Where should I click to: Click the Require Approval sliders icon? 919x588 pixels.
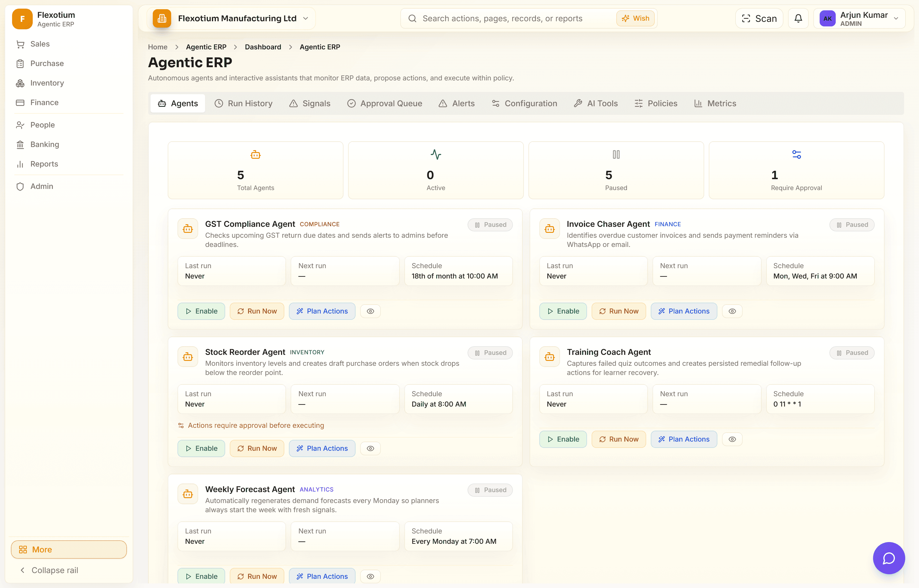click(796, 155)
